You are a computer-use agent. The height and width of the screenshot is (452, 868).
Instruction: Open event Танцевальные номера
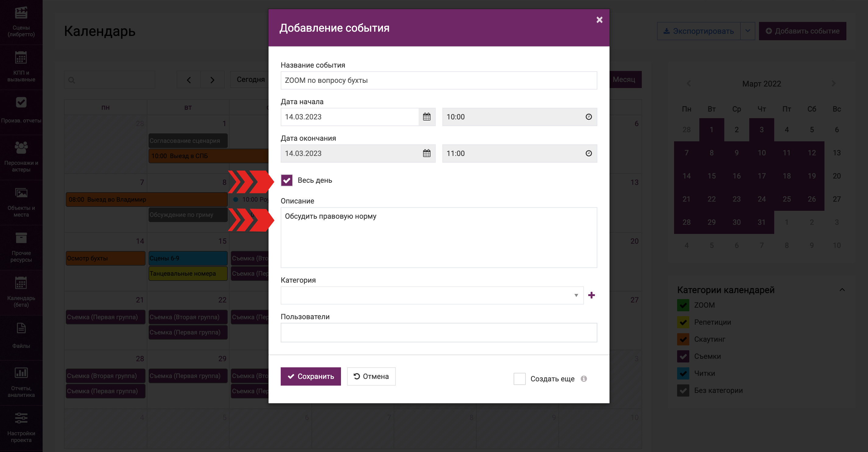188,273
